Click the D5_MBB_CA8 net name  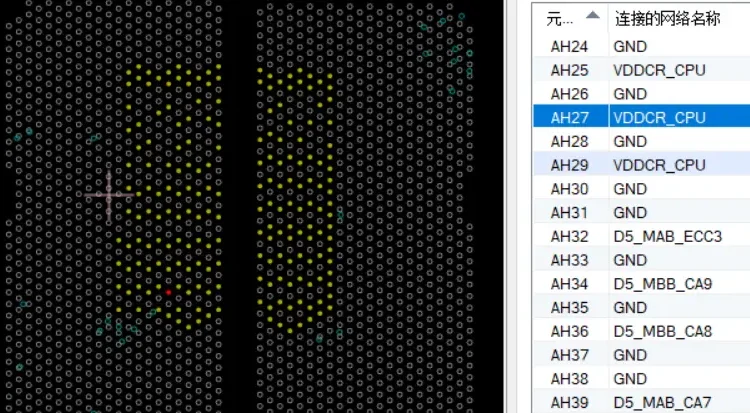tap(663, 331)
